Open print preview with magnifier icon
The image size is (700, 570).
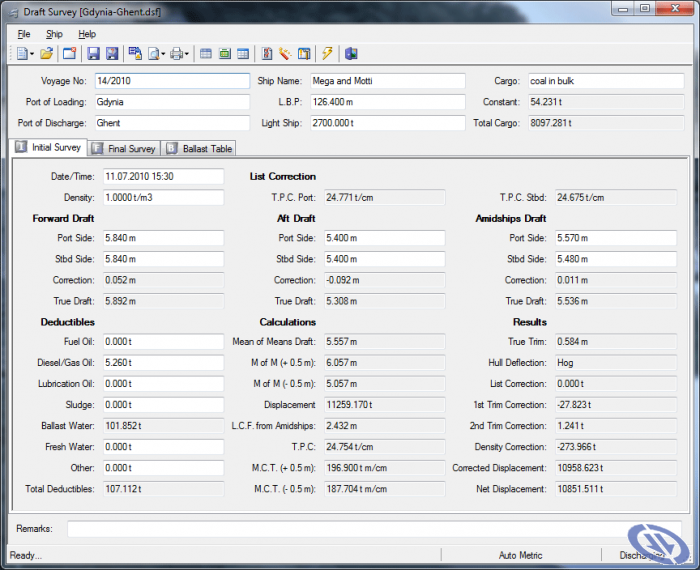[x=154, y=54]
